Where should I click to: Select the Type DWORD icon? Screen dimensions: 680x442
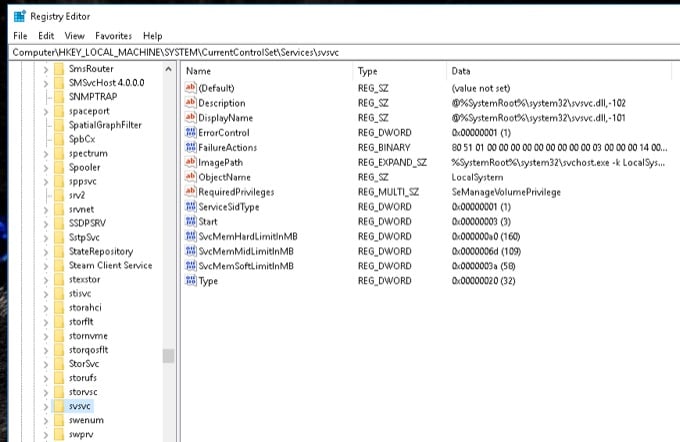(x=190, y=281)
